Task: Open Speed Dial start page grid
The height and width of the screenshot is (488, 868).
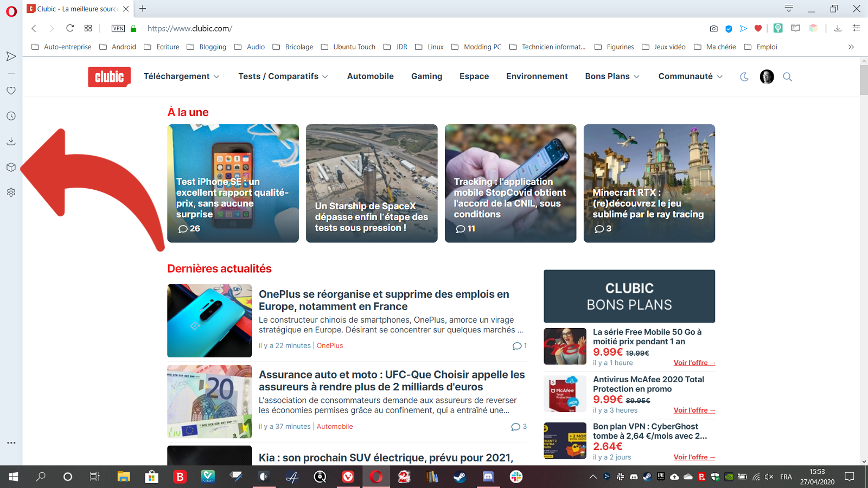Action: (88, 28)
